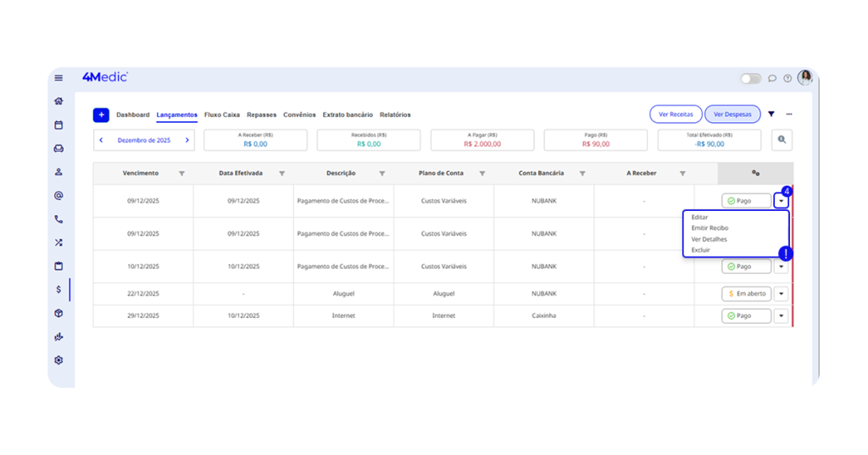
Task: Go to next month using right arrow
Action: point(187,140)
